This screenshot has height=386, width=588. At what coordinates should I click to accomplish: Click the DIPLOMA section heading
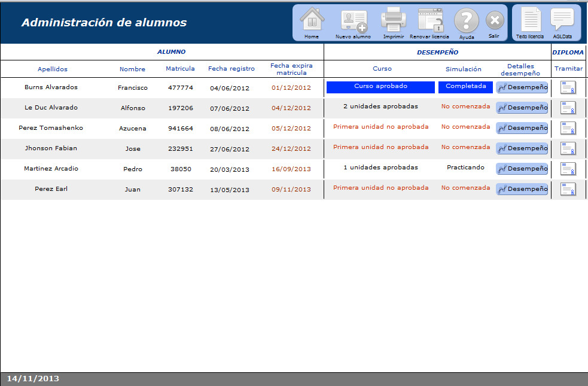568,52
